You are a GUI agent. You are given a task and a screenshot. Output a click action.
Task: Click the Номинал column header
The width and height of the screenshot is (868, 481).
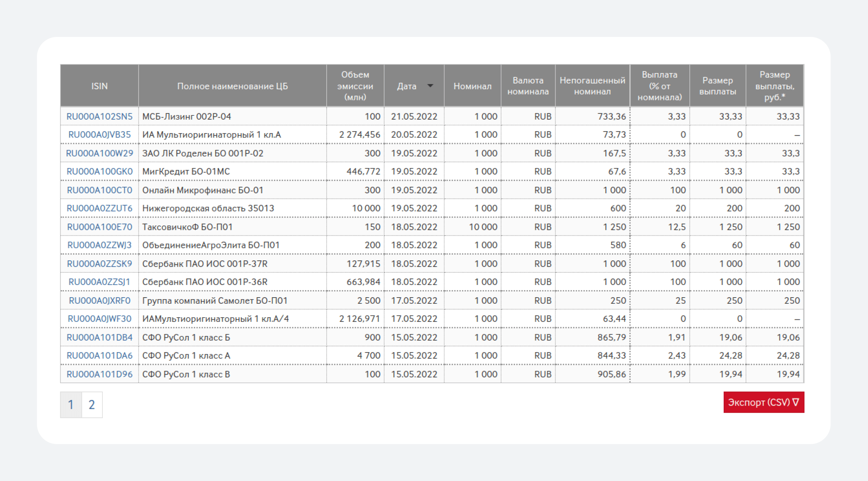click(x=472, y=86)
